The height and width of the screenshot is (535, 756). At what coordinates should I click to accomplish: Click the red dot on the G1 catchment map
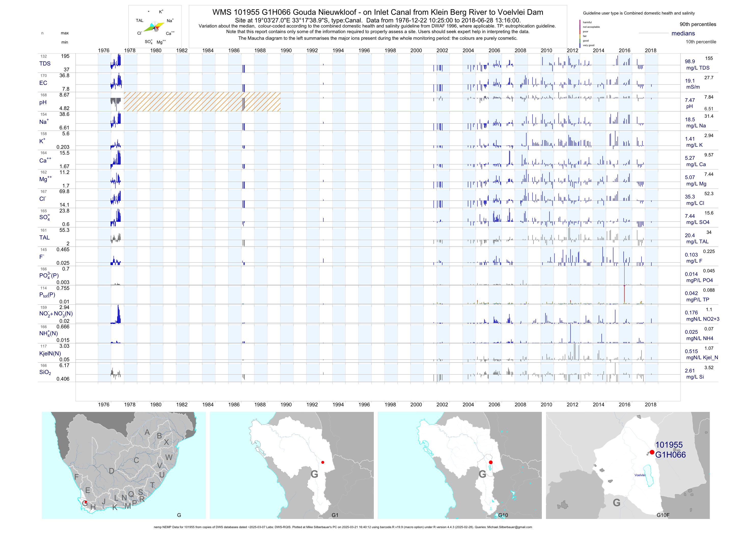click(x=323, y=462)
